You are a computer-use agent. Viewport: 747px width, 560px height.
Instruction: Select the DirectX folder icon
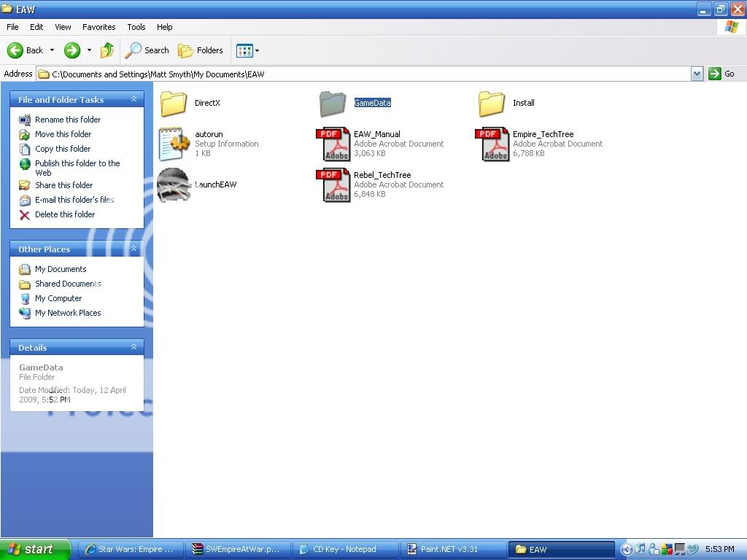click(x=174, y=104)
